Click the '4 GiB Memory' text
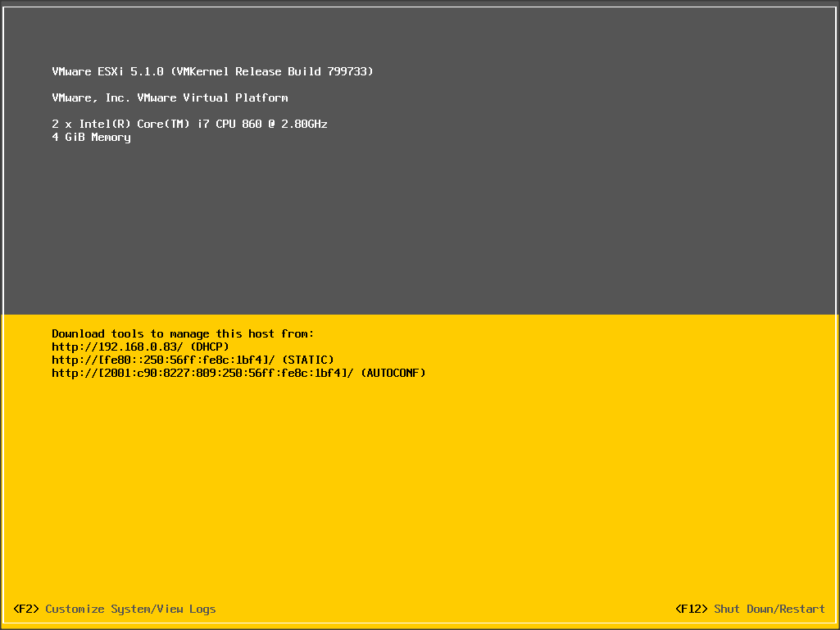This screenshot has height=630, width=840. 91,137
